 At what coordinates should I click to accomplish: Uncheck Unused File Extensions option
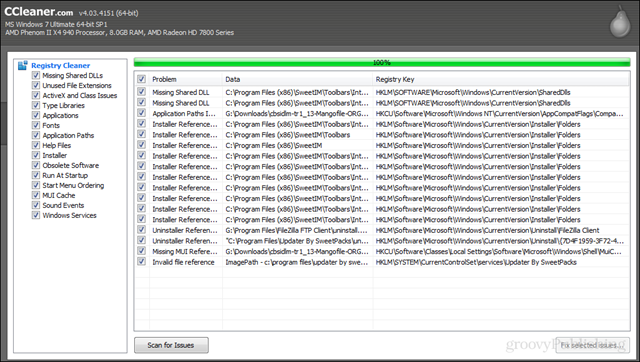[36, 85]
